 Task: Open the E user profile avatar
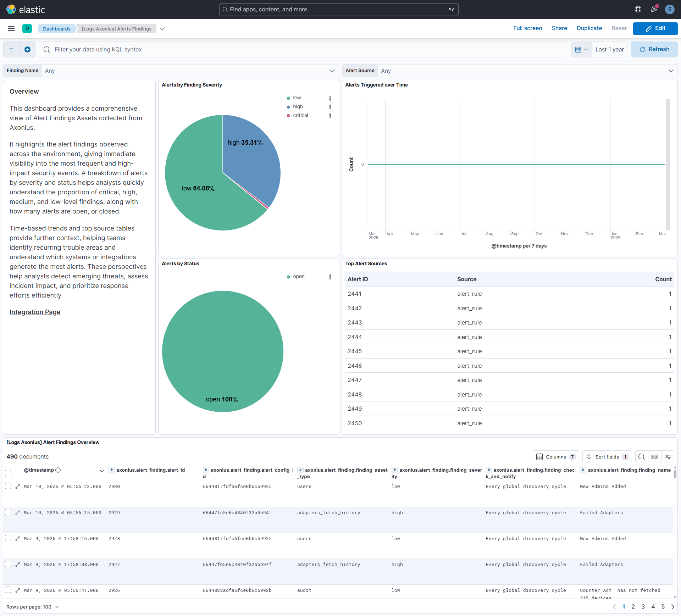pyautogui.click(x=669, y=10)
